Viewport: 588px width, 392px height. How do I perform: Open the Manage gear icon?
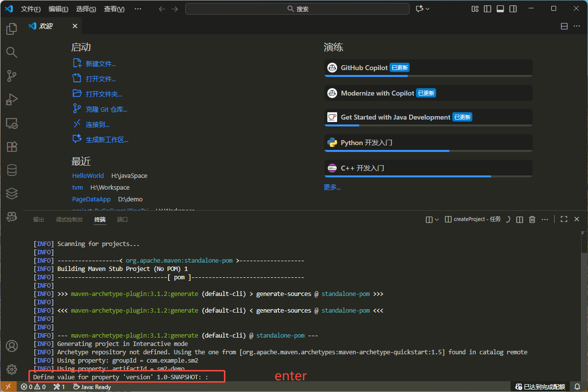(x=11, y=369)
